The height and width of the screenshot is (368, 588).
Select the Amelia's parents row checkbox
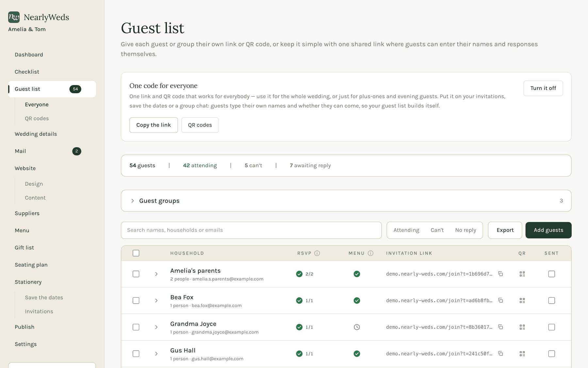pos(136,274)
